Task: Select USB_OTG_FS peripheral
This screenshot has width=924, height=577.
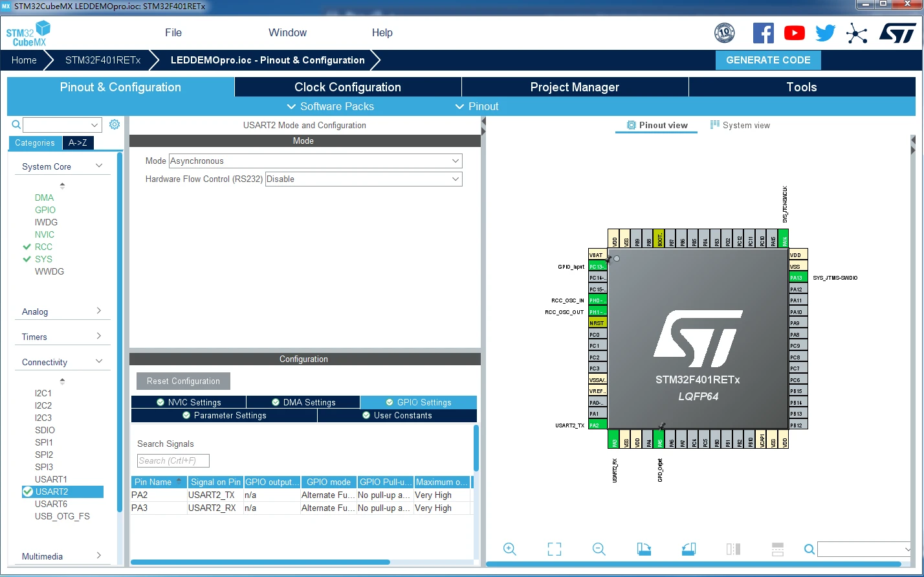Action: pyautogui.click(x=62, y=516)
